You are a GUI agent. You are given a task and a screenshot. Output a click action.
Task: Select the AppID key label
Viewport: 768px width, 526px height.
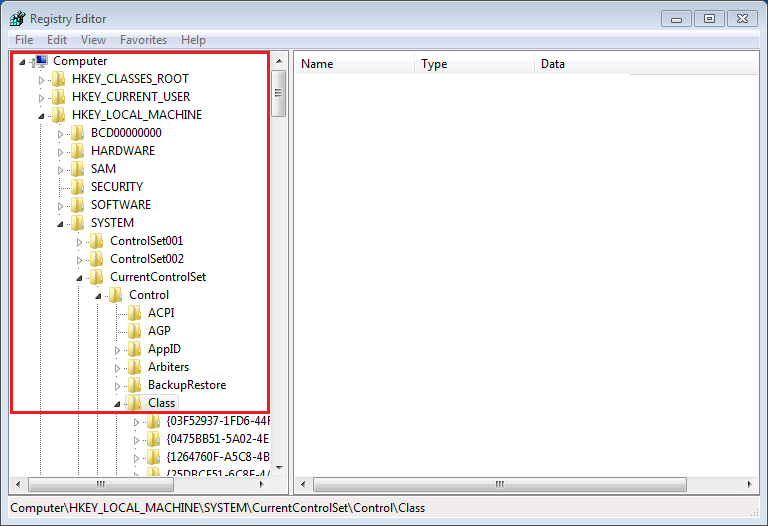[x=165, y=349]
